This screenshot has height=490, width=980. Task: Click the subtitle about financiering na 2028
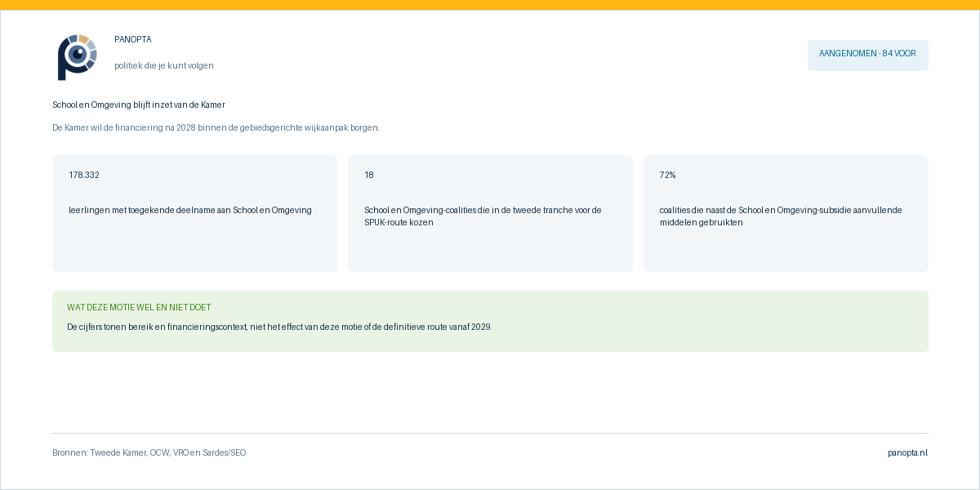(216, 127)
